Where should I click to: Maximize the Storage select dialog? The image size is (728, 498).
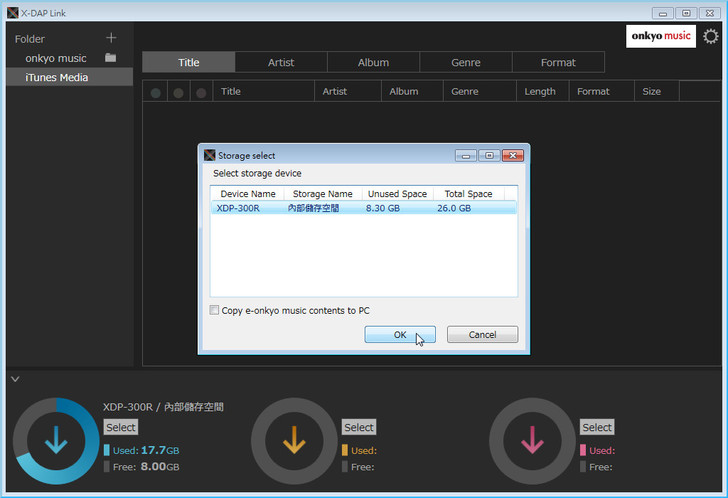(x=489, y=155)
